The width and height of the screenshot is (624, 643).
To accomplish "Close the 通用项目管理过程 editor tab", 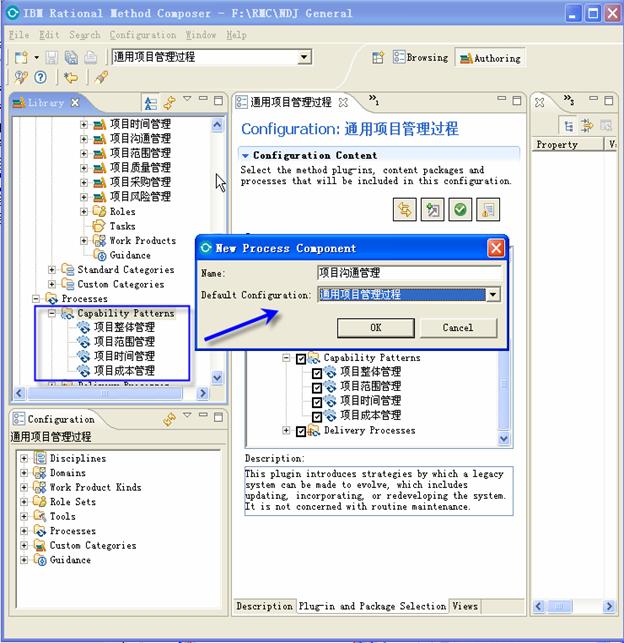I will (343, 103).
